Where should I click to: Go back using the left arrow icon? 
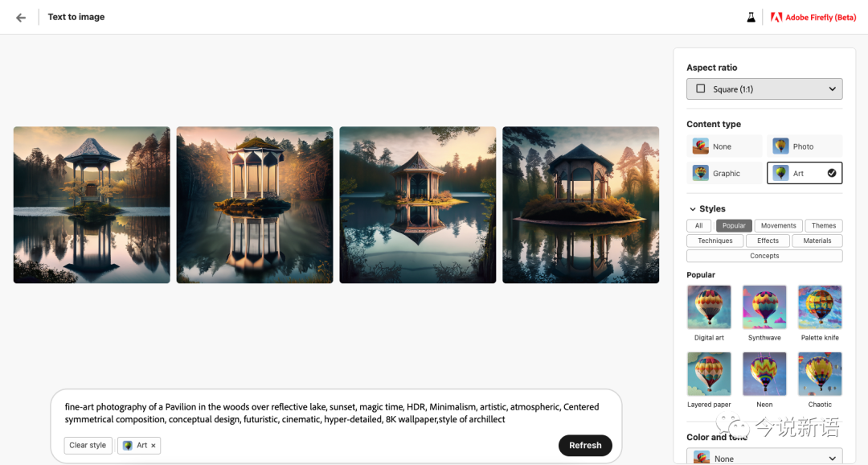(x=21, y=18)
